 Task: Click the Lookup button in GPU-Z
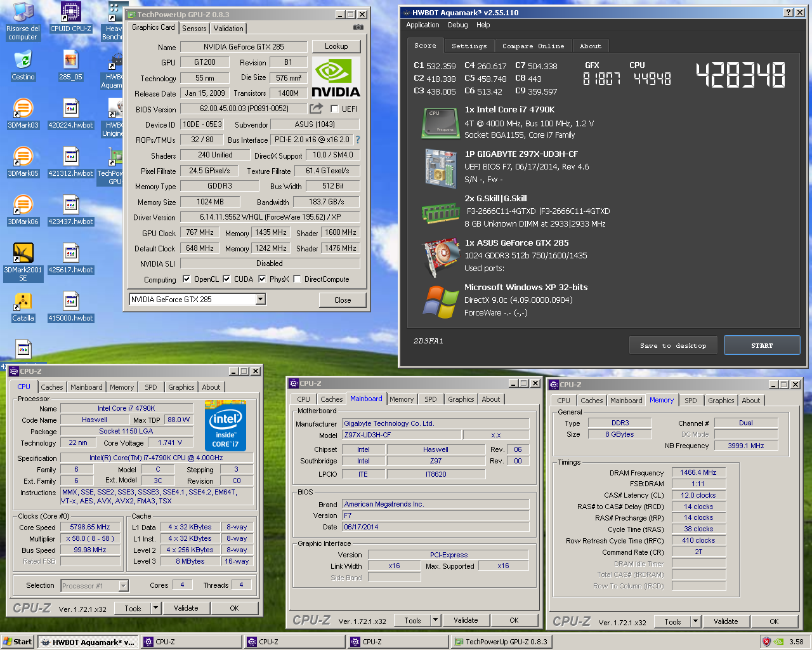click(336, 46)
